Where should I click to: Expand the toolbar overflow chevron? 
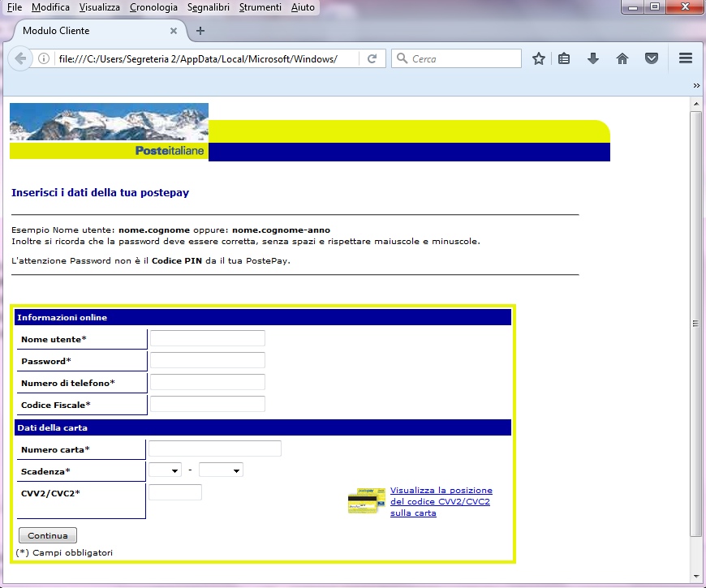tap(696, 85)
